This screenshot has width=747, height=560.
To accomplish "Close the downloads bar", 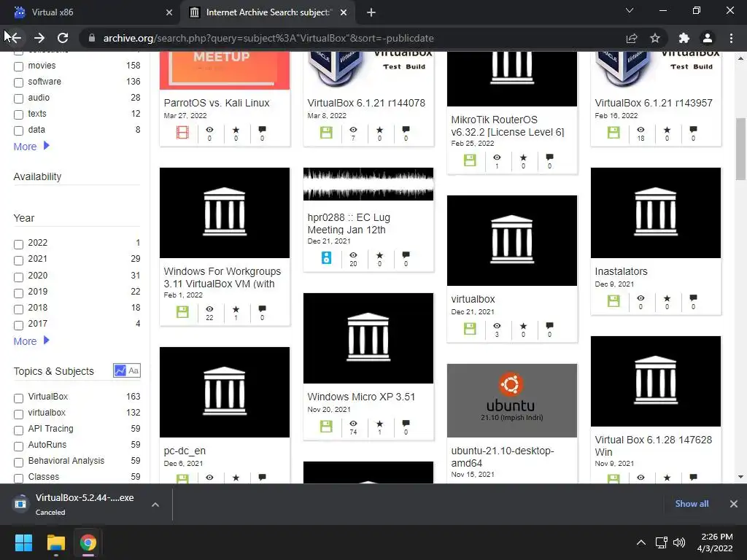I will point(734,504).
